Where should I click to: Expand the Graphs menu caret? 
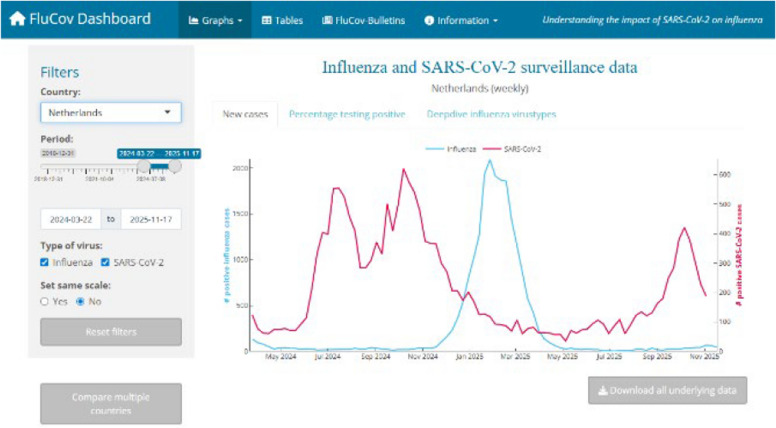[x=240, y=21]
